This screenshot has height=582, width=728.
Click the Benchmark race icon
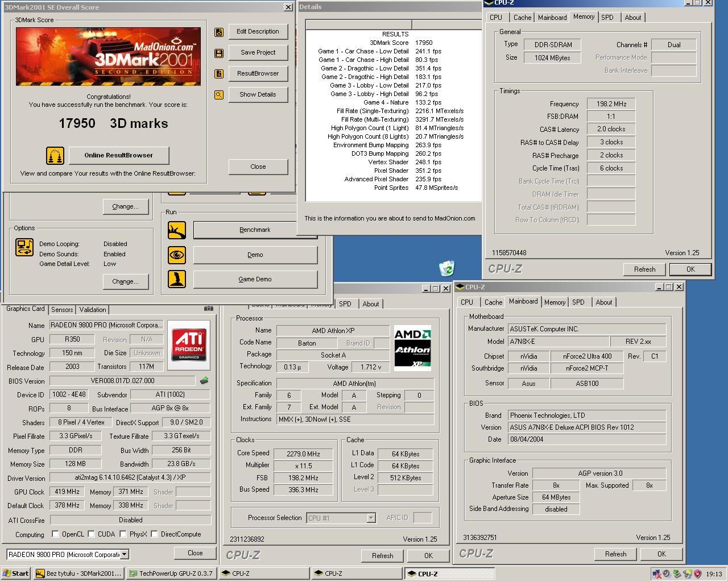click(x=177, y=230)
